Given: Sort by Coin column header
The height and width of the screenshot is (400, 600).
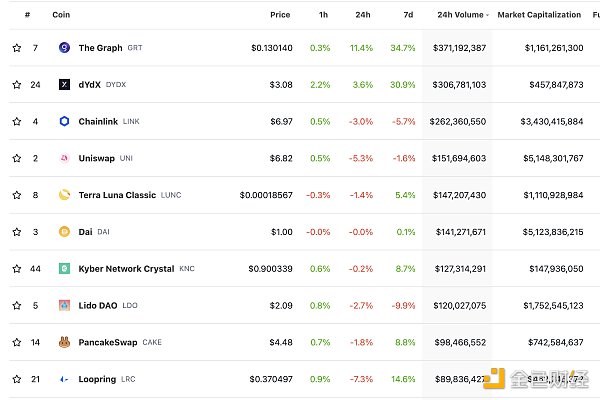Looking at the screenshot, I should (61, 15).
